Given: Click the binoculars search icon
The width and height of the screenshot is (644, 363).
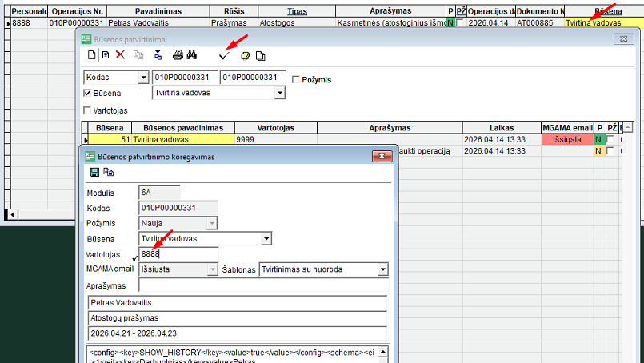Looking at the screenshot, I should point(192,55).
